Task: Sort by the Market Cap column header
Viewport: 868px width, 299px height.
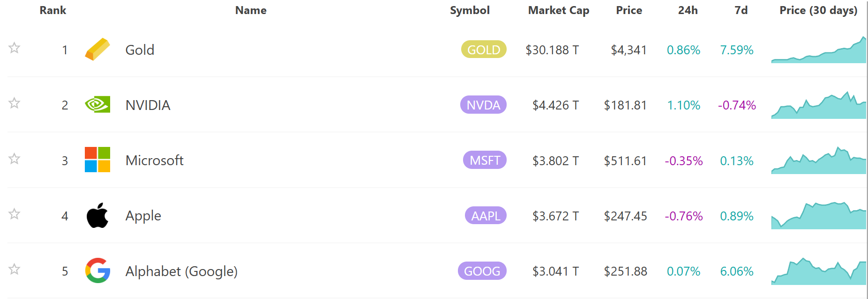Action: click(x=558, y=10)
